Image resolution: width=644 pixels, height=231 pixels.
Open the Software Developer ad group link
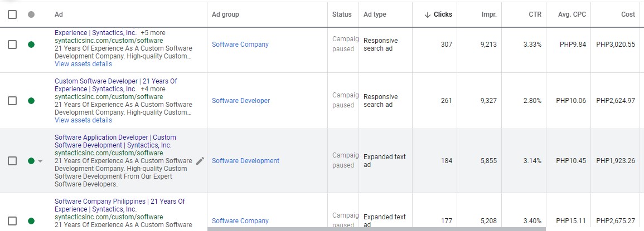click(241, 101)
